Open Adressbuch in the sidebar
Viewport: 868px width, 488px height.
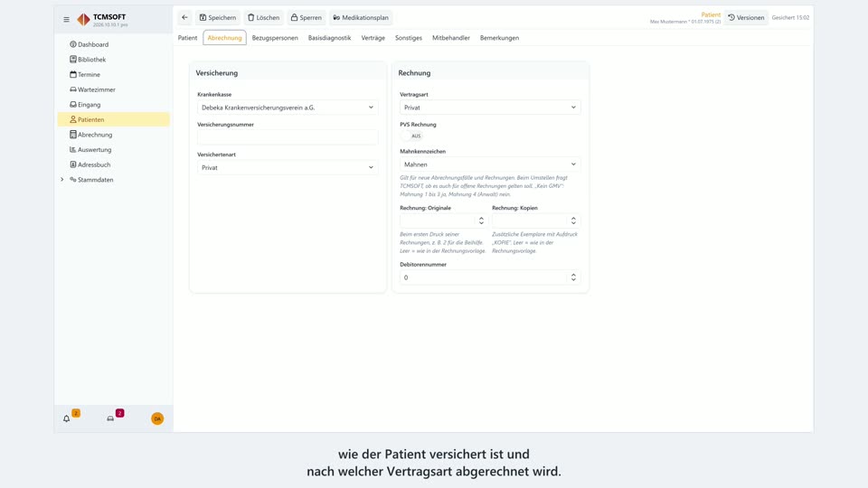(x=114, y=164)
